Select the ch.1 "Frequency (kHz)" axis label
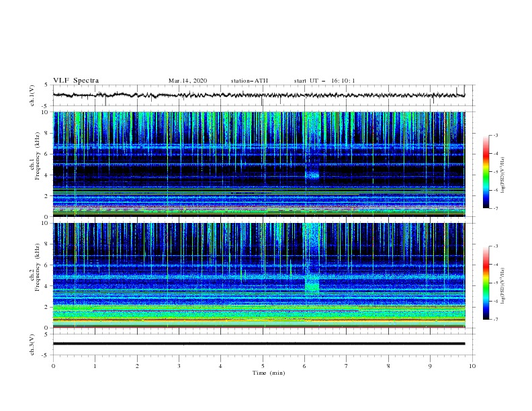The image size is (532, 411). pos(38,155)
